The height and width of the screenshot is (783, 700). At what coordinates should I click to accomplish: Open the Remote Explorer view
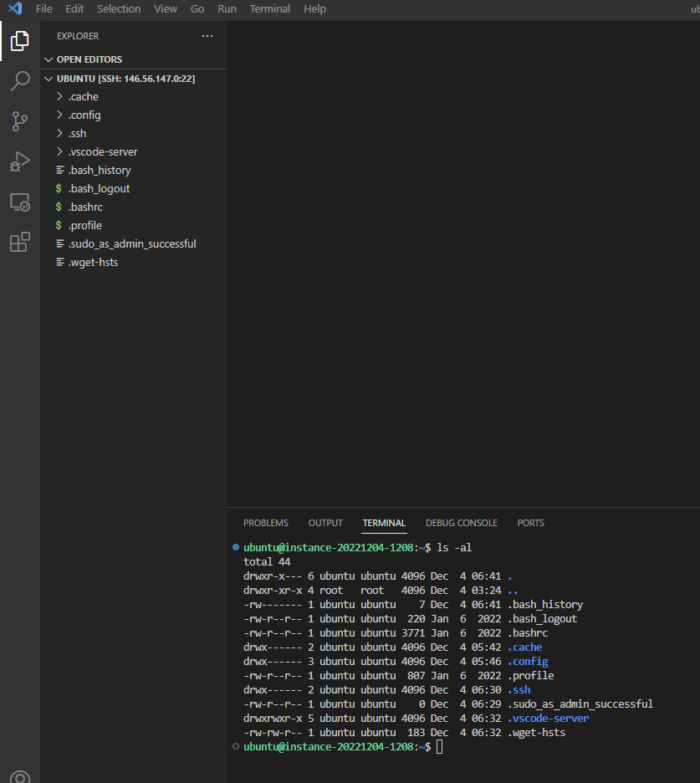tap(19, 202)
